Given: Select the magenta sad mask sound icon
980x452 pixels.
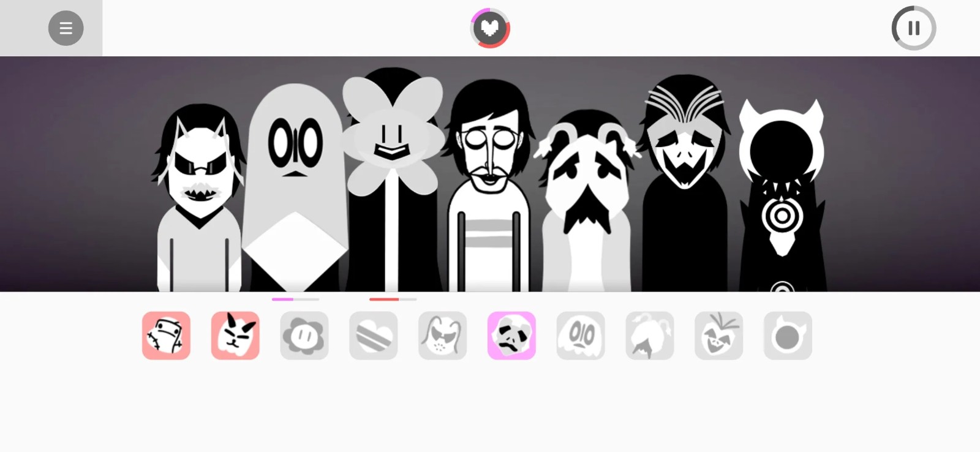Looking at the screenshot, I should point(511,336).
